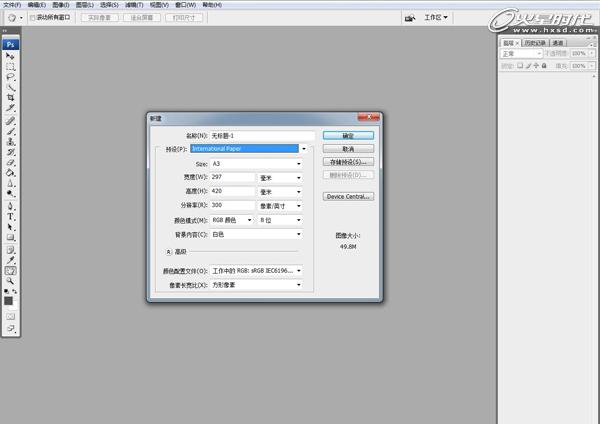The height and width of the screenshot is (424, 600).
Task: Reset default colors small icon
Action: click(7, 292)
